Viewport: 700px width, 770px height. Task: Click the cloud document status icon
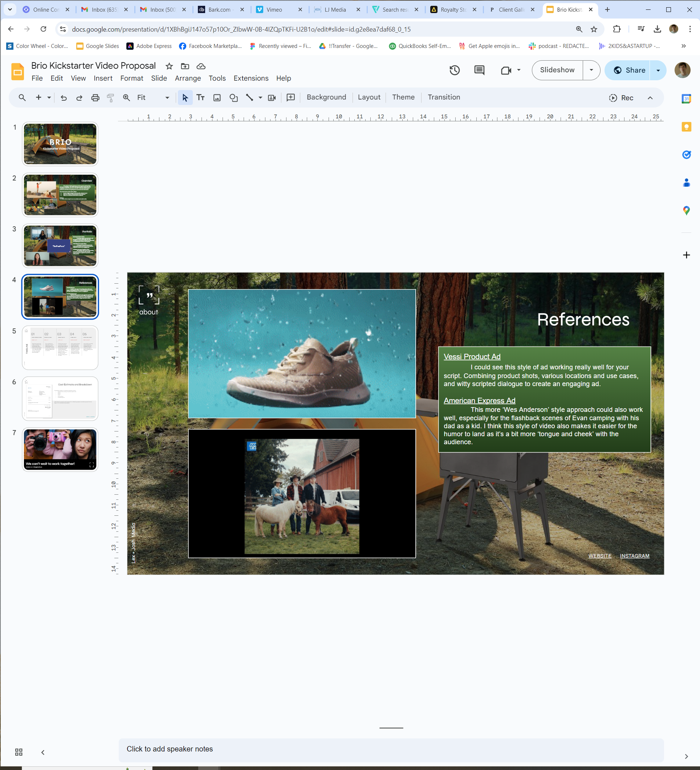tap(201, 66)
